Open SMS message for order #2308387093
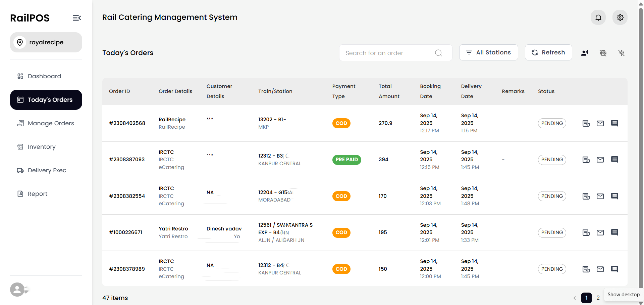This screenshot has width=644, height=305. 615,160
